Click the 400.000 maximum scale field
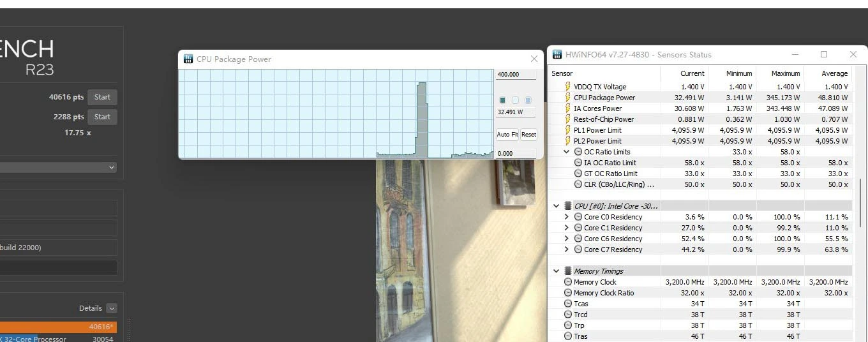The height and width of the screenshot is (342, 868). (516, 75)
